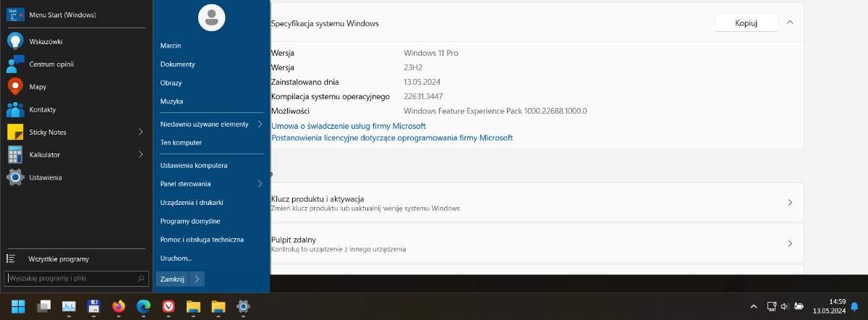Check the battery tray icon
Screen dimensions: 868x320
click(x=799, y=306)
